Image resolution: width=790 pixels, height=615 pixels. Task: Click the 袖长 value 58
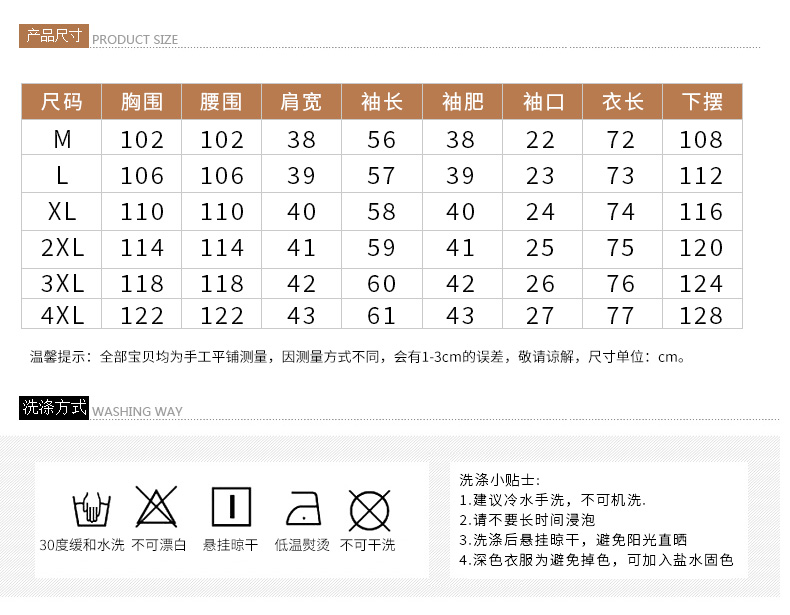tap(381, 212)
